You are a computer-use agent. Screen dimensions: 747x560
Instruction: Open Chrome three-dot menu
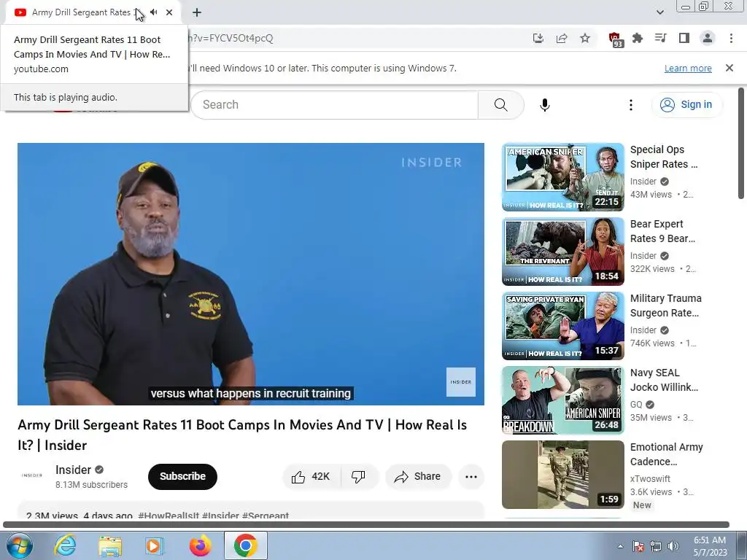(731, 39)
